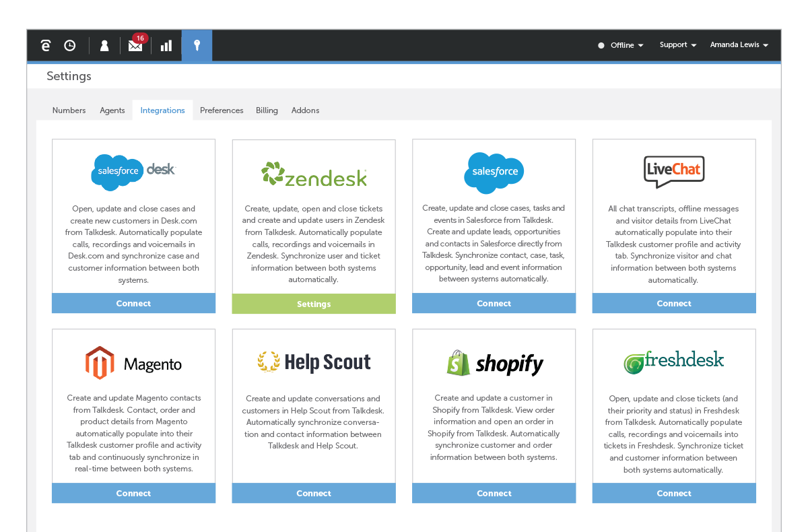
Task: Click the Shopify logo
Action: click(x=494, y=363)
